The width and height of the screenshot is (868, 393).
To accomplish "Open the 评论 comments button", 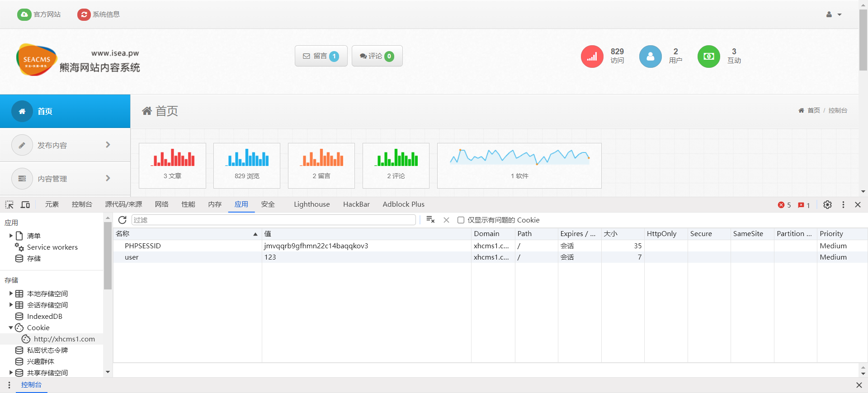I will [377, 56].
